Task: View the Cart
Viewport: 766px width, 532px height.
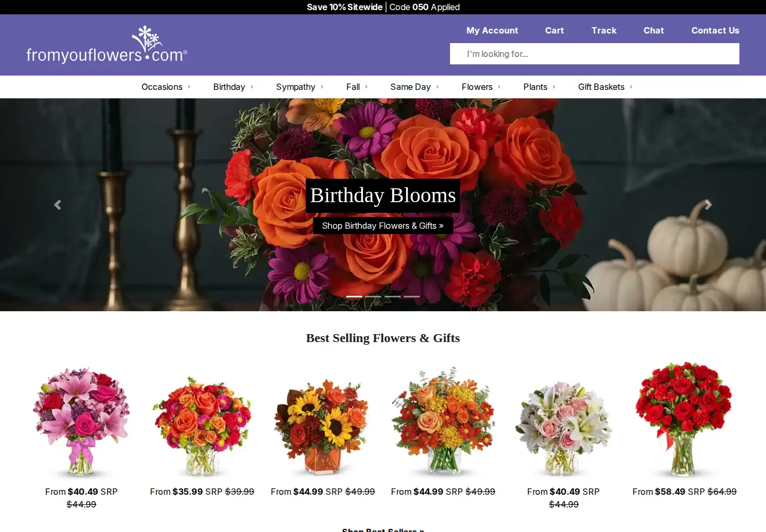Action: [x=554, y=30]
